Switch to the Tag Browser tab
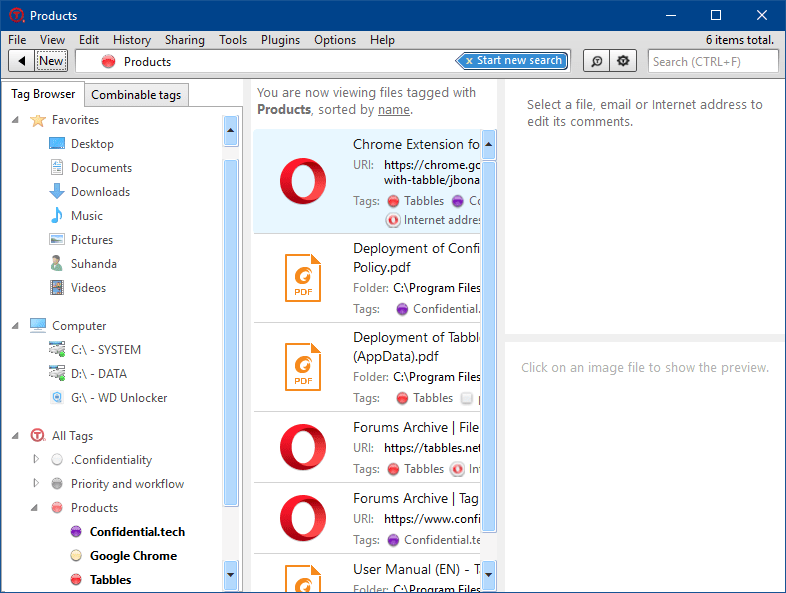 pyautogui.click(x=43, y=94)
